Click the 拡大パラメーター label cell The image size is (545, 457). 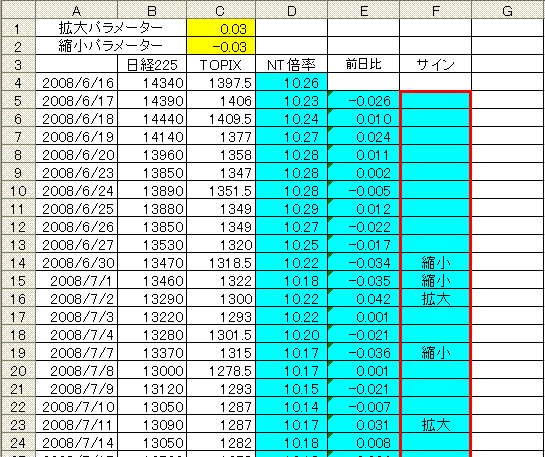click(111, 28)
